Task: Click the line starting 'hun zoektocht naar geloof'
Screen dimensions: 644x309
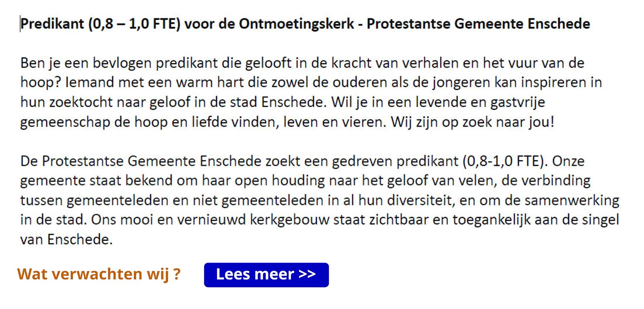Action: (x=283, y=102)
